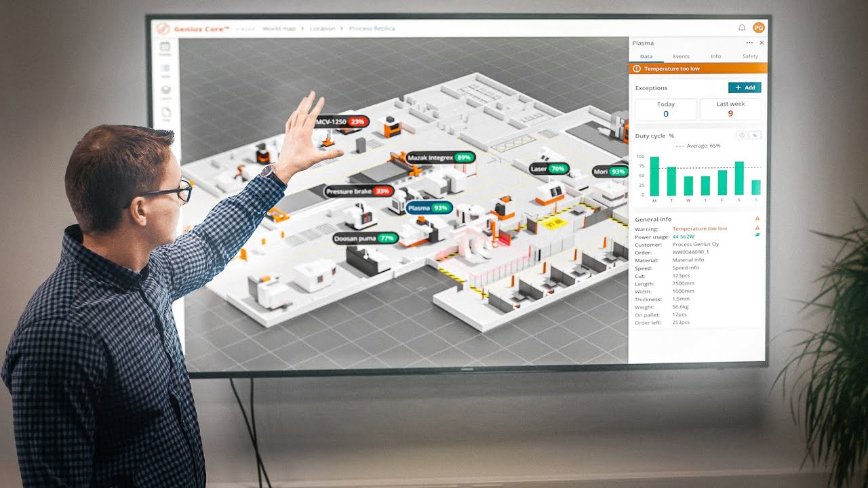Open the Temperature too low alert banner
The width and height of the screenshot is (868, 488).
pos(698,68)
